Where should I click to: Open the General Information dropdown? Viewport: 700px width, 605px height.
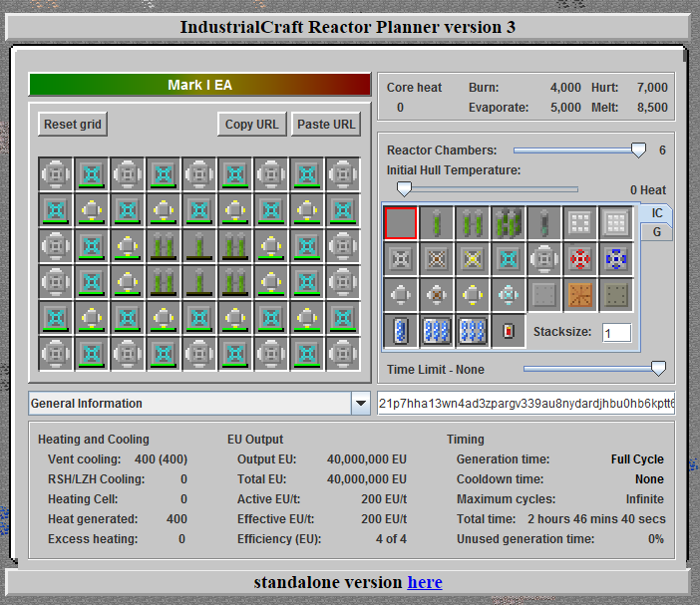coord(360,404)
